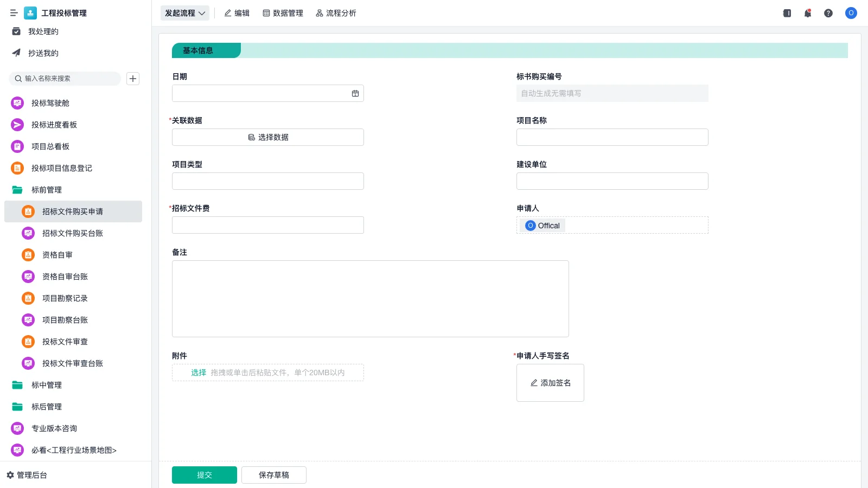The image size is (868, 488).
Task: Open 管理后台 gear icon
Action: 10,475
